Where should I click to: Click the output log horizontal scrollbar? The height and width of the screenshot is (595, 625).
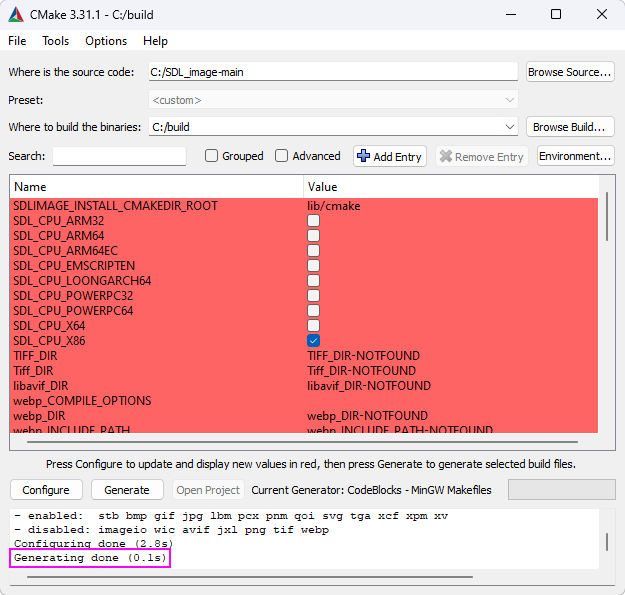(250, 576)
